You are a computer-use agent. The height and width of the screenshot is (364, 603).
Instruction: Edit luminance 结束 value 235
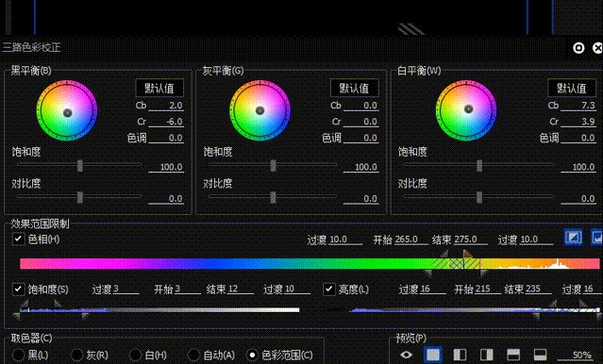[x=539, y=290]
